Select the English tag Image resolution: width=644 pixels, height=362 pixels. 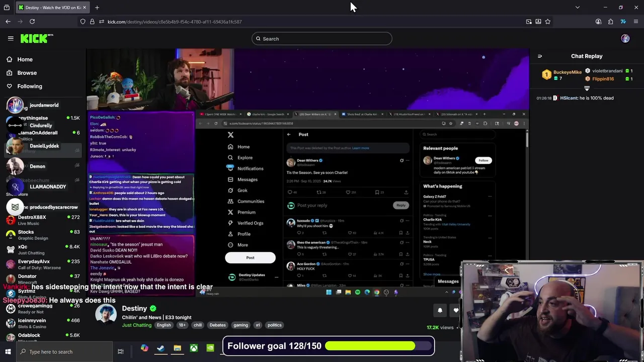[164, 325]
